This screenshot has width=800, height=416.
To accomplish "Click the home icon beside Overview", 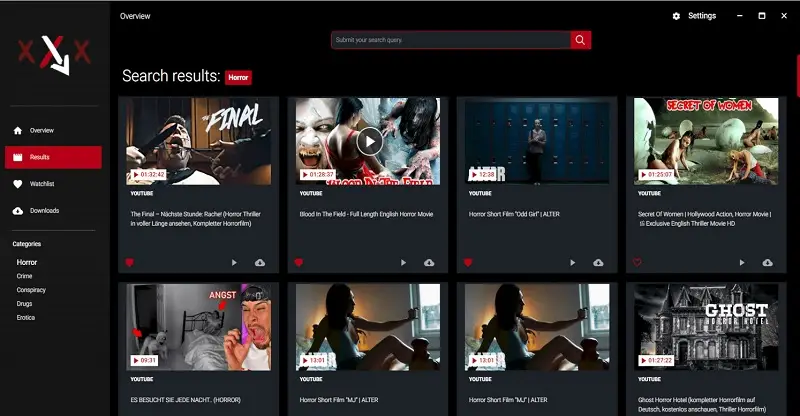I will [x=18, y=131].
